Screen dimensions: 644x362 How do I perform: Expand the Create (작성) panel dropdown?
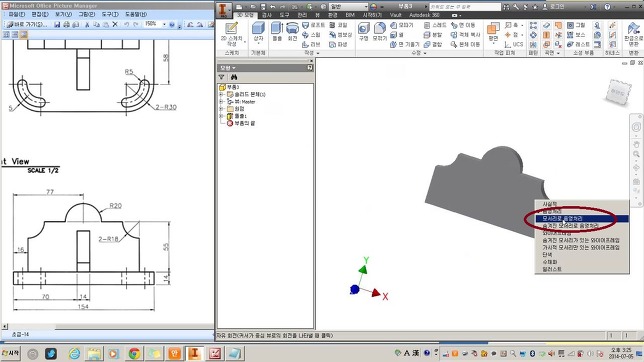(x=311, y=53)
